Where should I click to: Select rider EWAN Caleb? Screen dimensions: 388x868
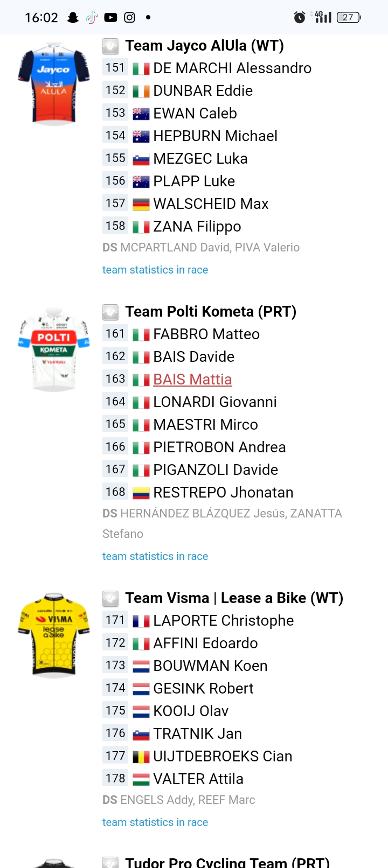point(195,114)
